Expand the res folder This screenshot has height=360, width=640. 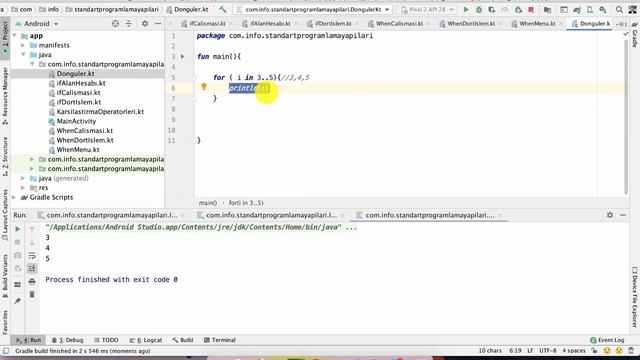23,188
